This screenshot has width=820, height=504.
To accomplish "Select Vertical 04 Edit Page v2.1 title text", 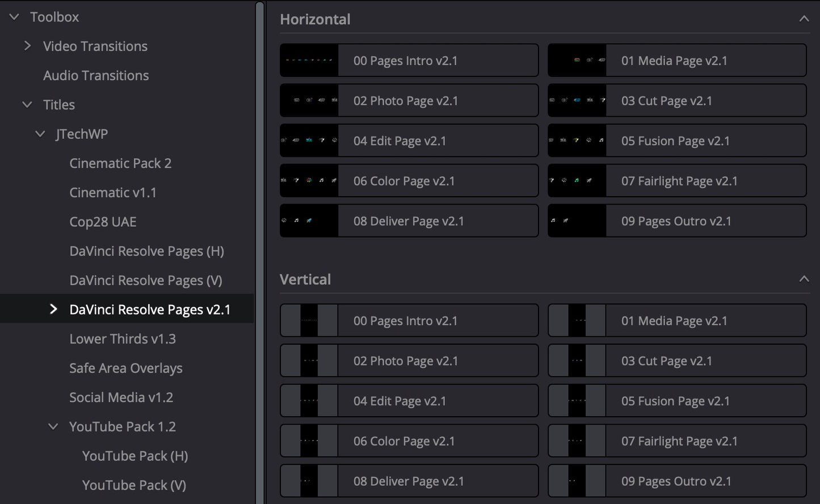I will [x=400, y=401].
